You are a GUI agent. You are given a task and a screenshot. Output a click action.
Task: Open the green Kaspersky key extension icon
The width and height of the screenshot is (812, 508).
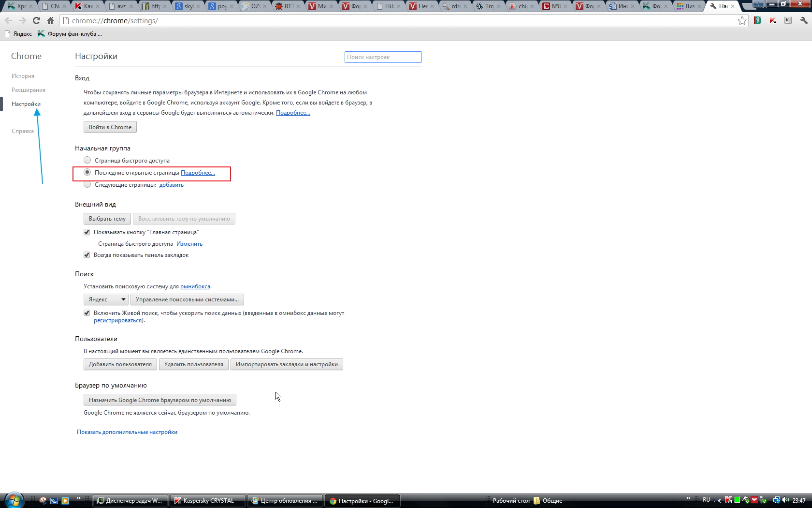click(757, 21)
